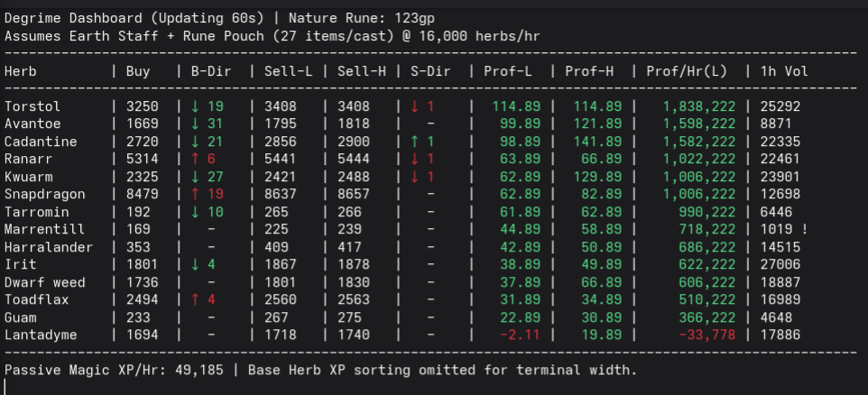Click Nature Rune: 123gp text
Screen dimensions: 868x395
[362, 18]
